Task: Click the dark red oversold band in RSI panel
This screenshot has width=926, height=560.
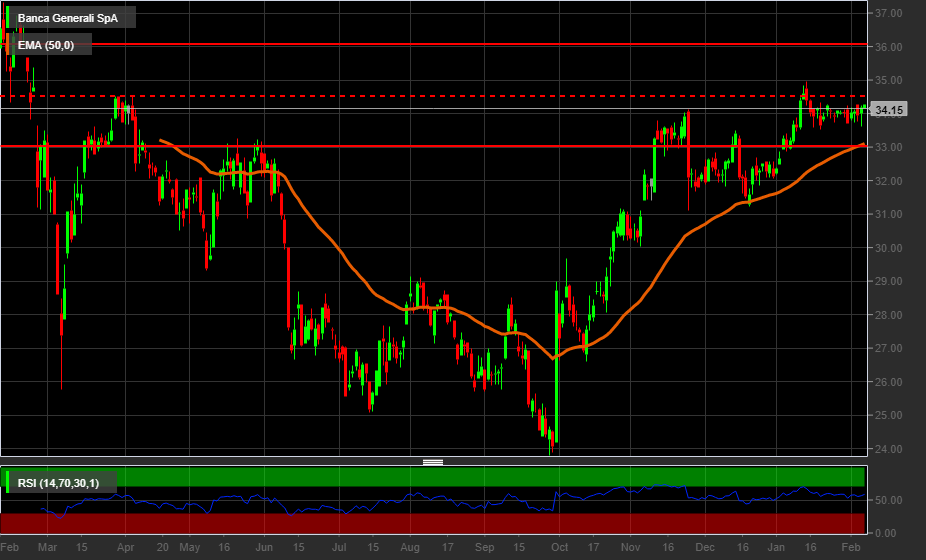Action: (x=433, y=523)
